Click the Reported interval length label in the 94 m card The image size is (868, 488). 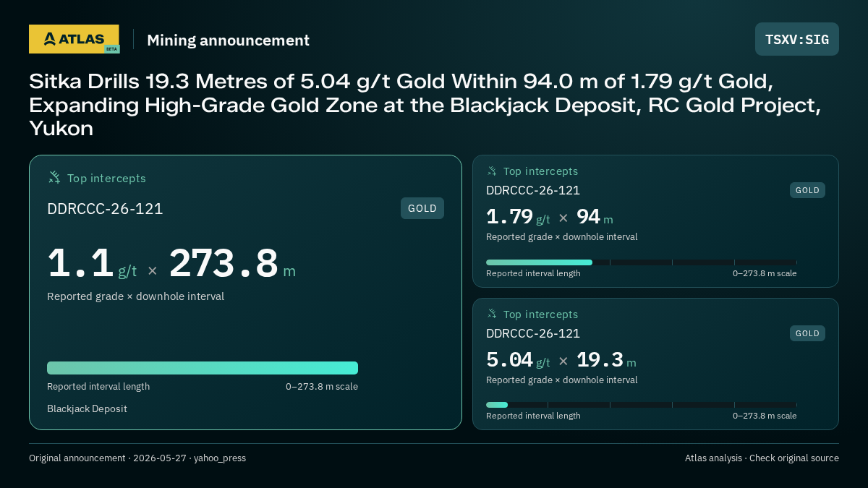[533, 273]
